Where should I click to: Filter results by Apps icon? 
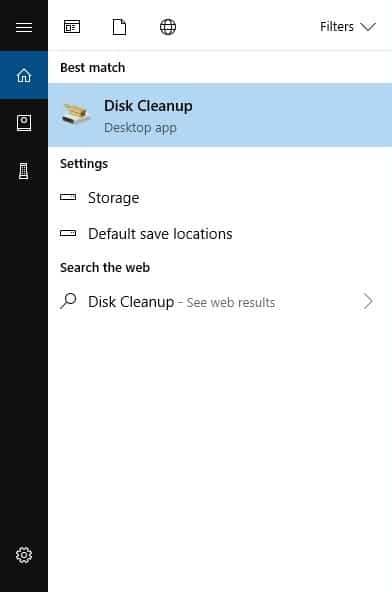click(x=72, y=27)
